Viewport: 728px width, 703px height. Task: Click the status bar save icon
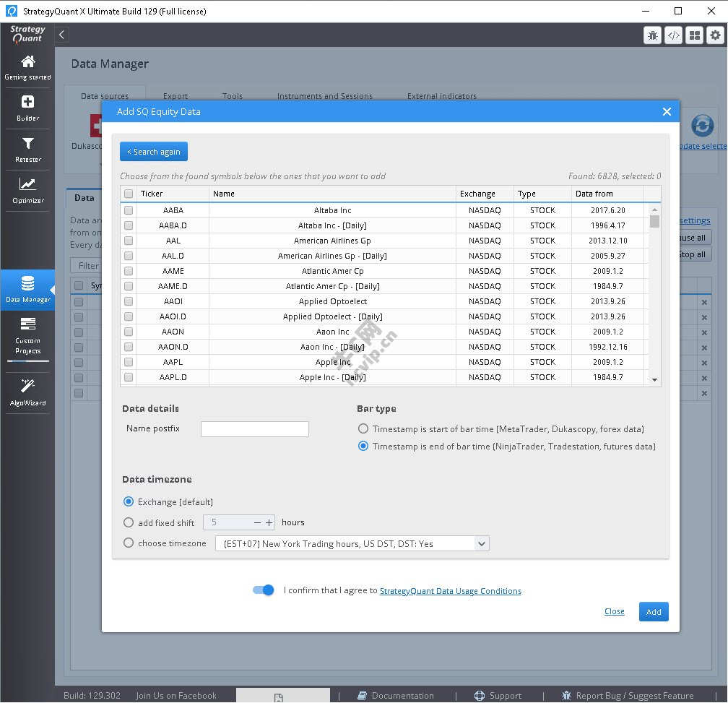click(279, 697)
